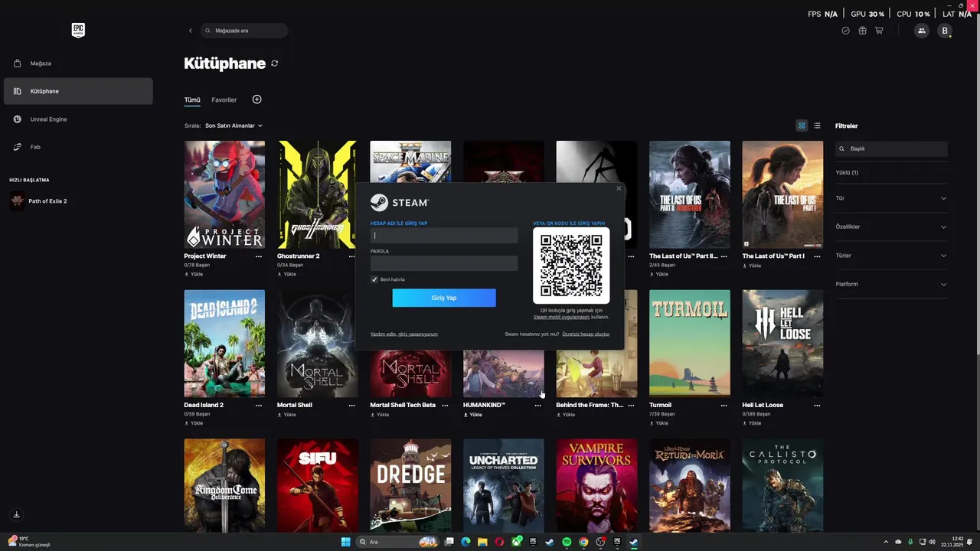
Task: Close the Steam login dialog
Action: pyautogui.click(x=619, y=188)
